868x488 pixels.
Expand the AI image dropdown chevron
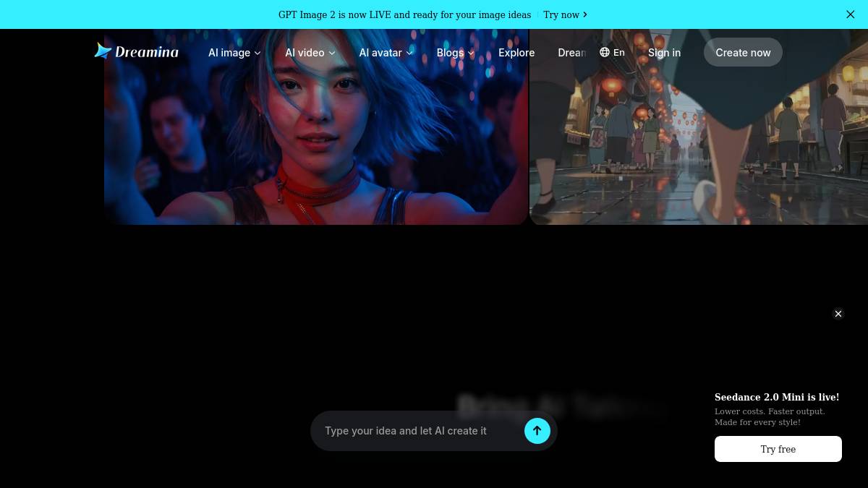coord(258,53)
